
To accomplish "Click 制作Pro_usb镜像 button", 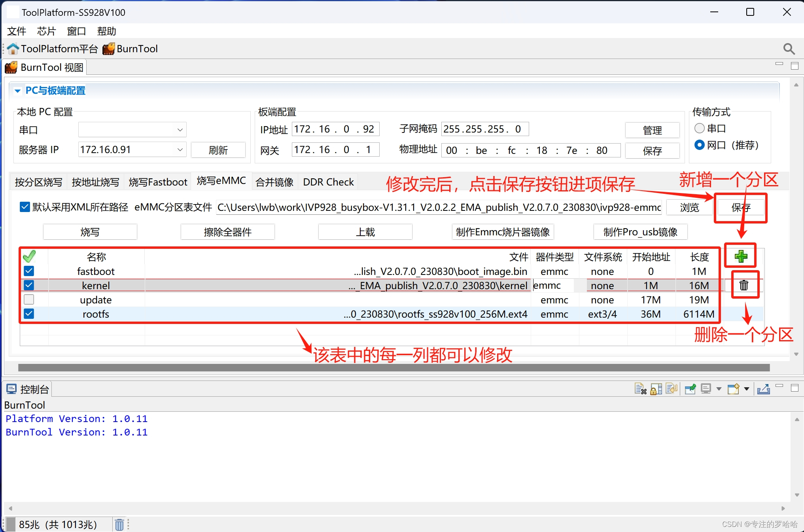I will [640, 232].
